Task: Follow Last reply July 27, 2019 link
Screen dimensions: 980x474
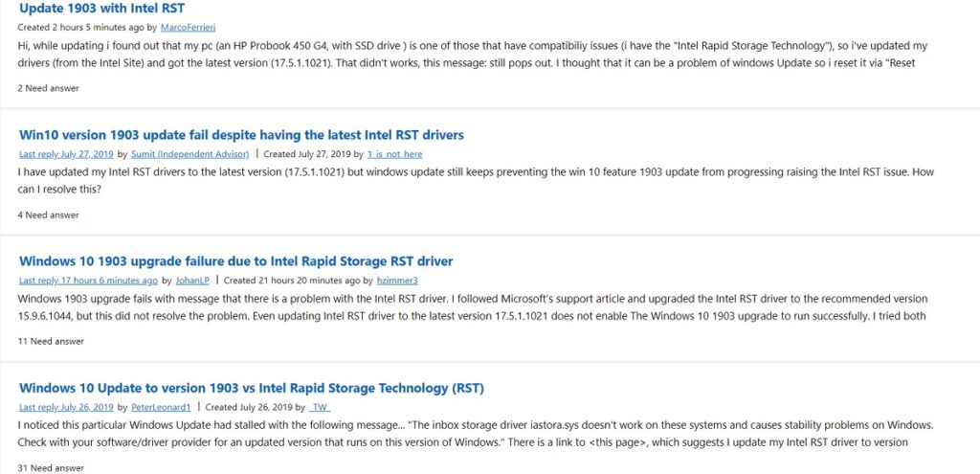Action: [x=66, y=154]
